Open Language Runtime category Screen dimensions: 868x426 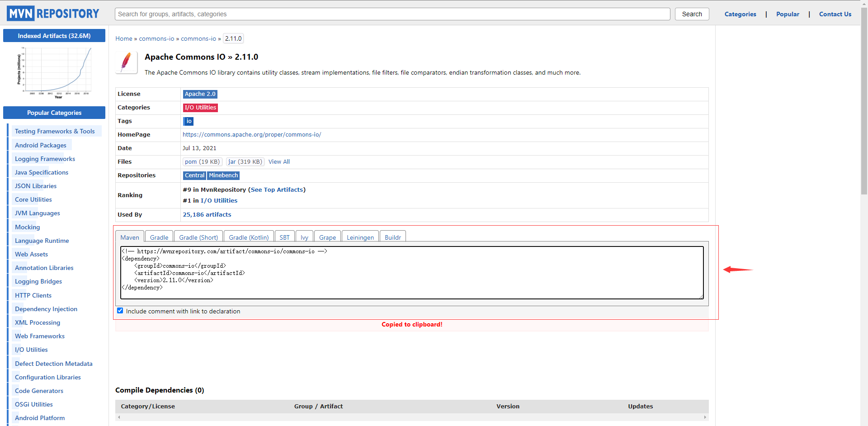(42, 241)
